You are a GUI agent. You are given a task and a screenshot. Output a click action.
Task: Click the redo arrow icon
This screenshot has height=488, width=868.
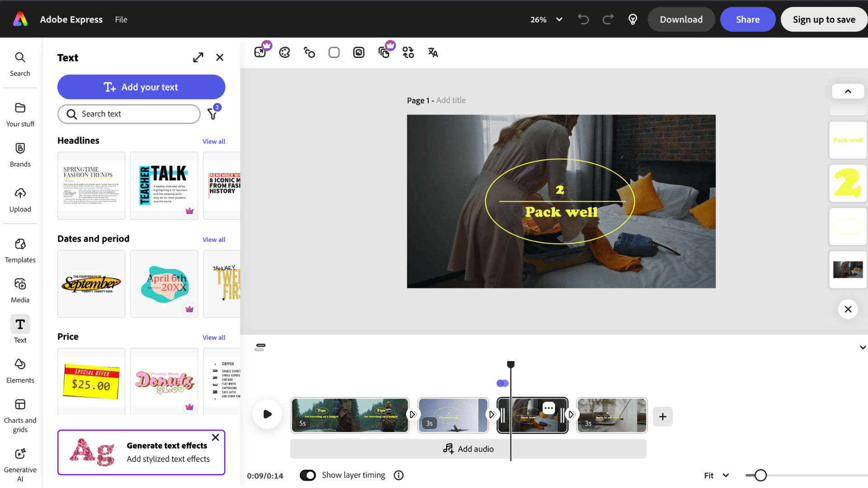click(608, 19)
